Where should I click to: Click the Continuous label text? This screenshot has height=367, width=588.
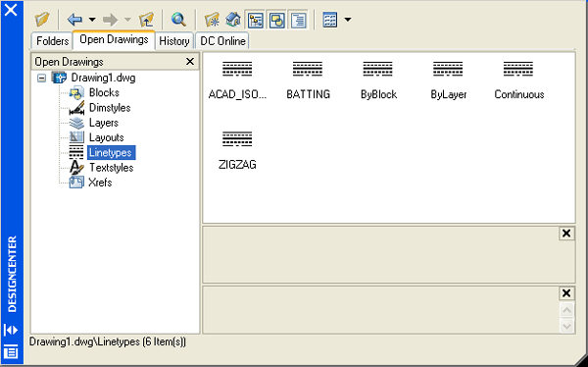[519, 94]
